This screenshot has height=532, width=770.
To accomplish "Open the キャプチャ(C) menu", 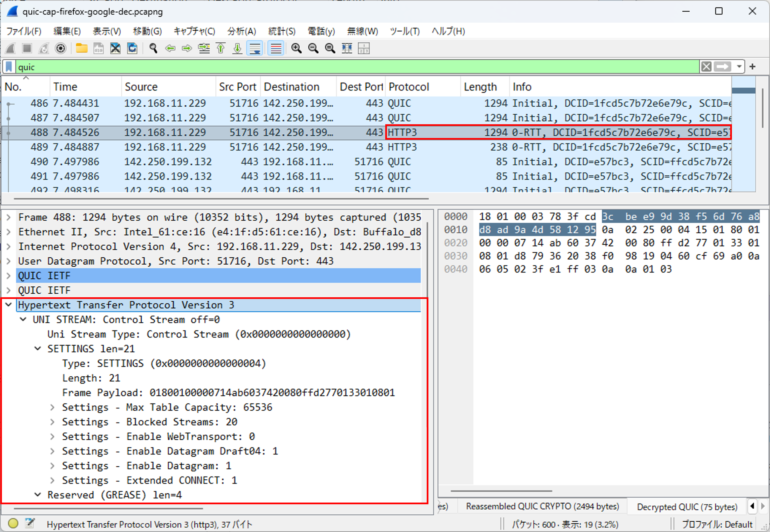I will [x=194, y=31].
